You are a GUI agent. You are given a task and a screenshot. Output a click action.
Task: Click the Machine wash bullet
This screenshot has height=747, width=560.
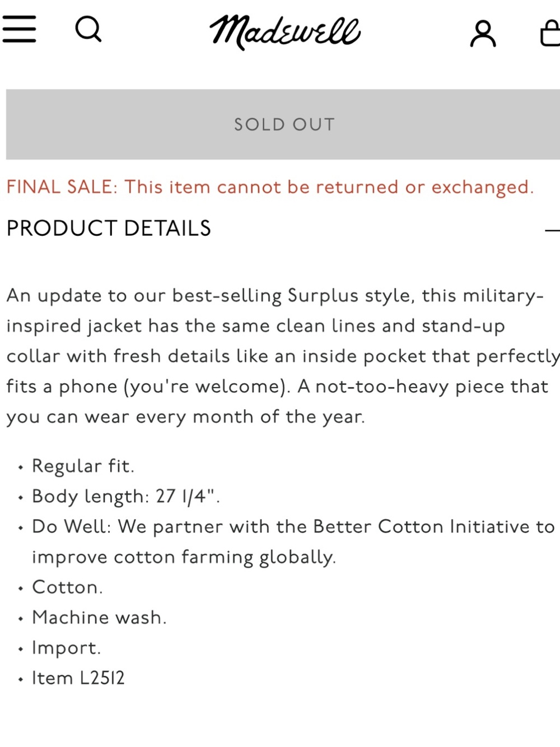(x=99, y=618)
